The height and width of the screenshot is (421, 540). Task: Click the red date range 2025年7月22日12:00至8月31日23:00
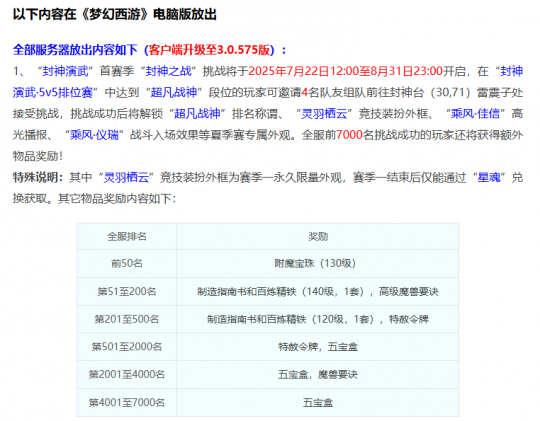tap(345, 71)
